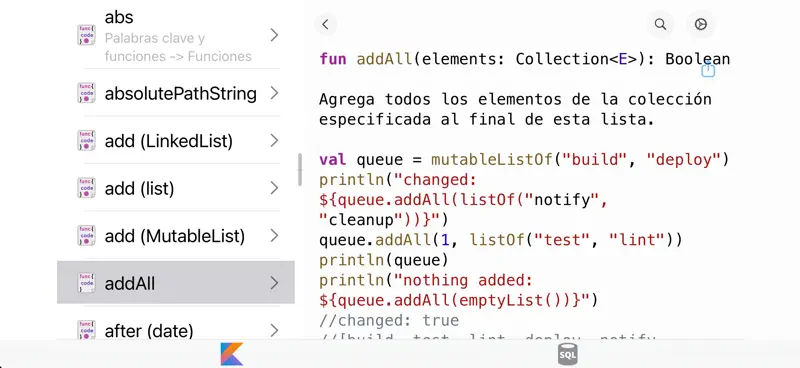Image resolution: width=800 pixels, height=368 pixels.
Task: Click the '${queue.addAll(emptyList())}' line
Action: pos(458,300)
